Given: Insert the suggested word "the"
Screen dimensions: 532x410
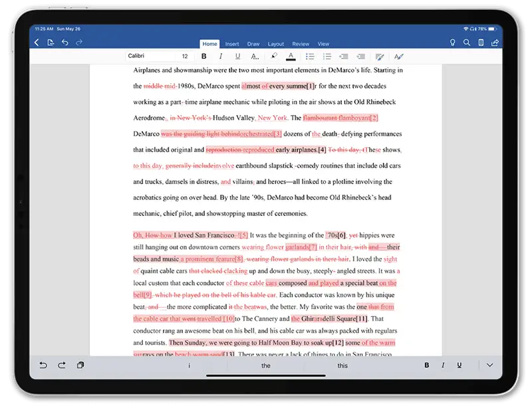Looking at the screenshot, I should (265, 366).
